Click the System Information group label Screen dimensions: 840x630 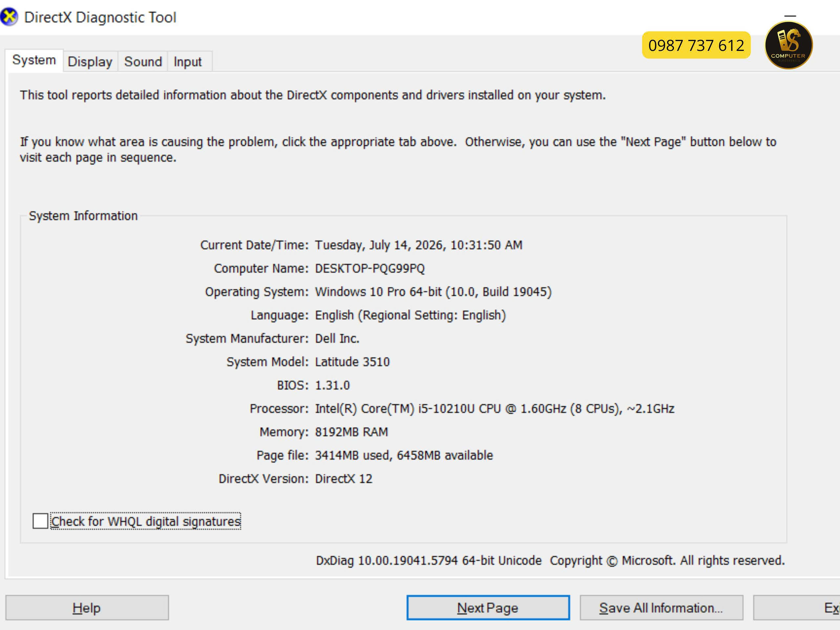pyautogui.click(x=83, y=216)
